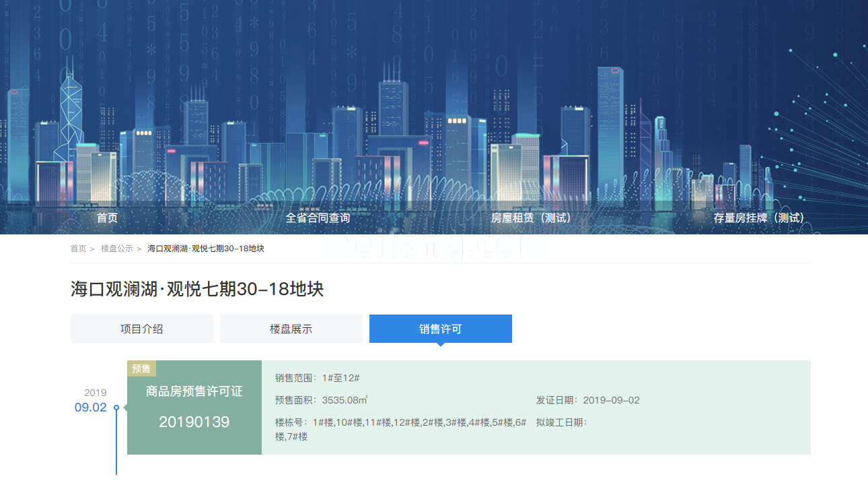Switch to the 项目介绍 tab
The width and height of the screenshot is (868, 489).
pyautogui.click(x=142, y=329)
